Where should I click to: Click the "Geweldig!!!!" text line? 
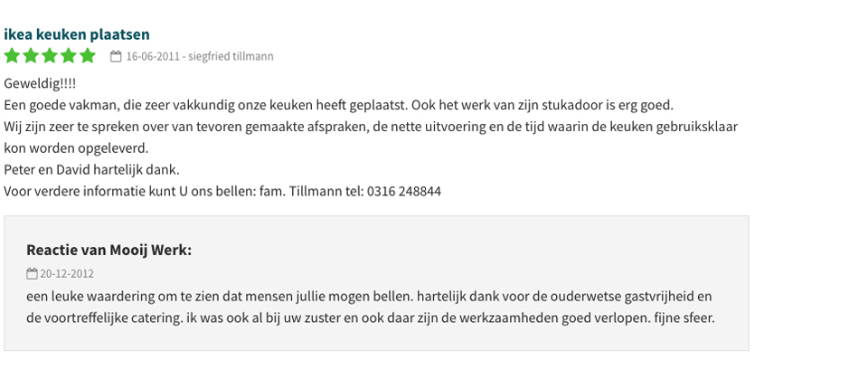pyautogui.click(x=40, y=84)
